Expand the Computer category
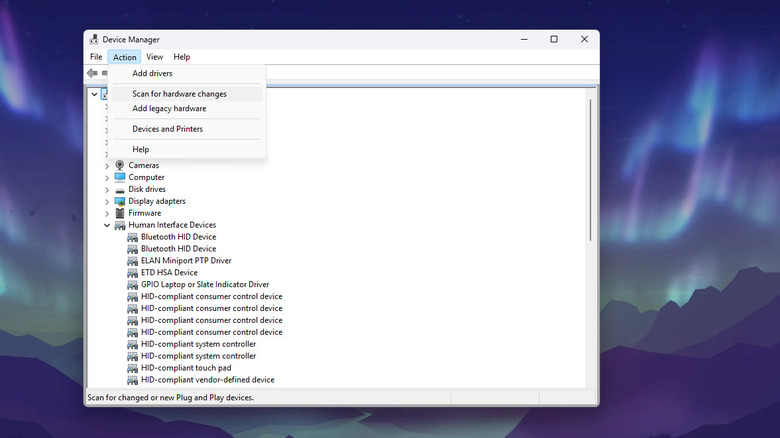Image resolution: width=780 pixels, height=438 pixels. click(107, 177)
